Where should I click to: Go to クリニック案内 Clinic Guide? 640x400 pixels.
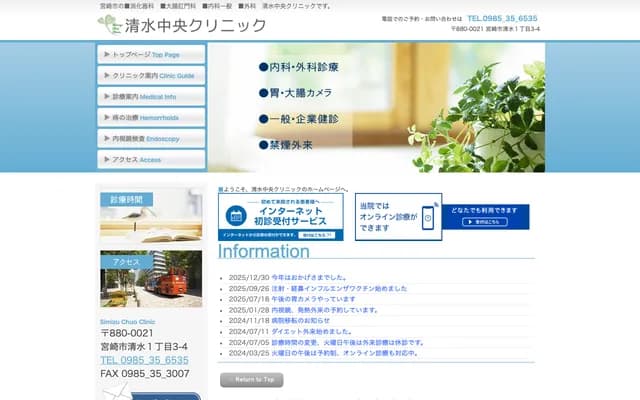pyautogui.click(x=151, y=76)
